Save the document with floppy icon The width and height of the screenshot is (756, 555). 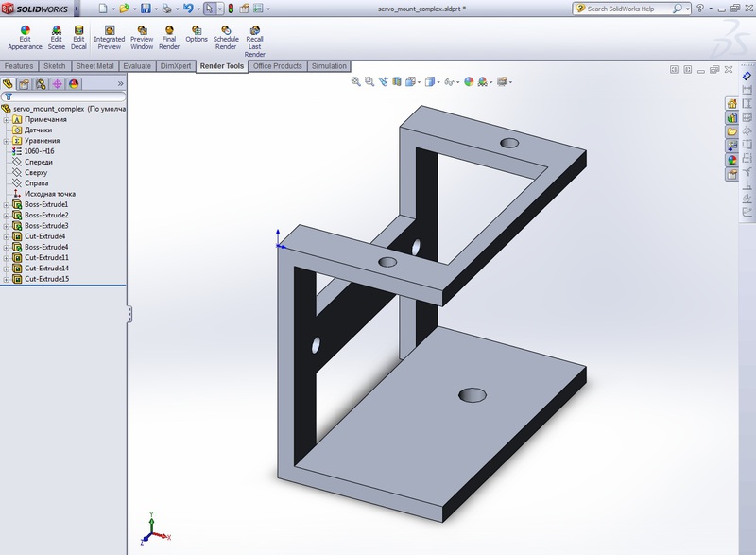[146, 9]
